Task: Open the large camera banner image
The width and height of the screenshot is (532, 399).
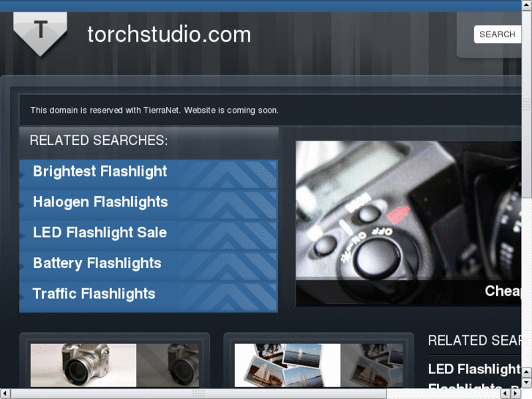Action: coord(408,223)
